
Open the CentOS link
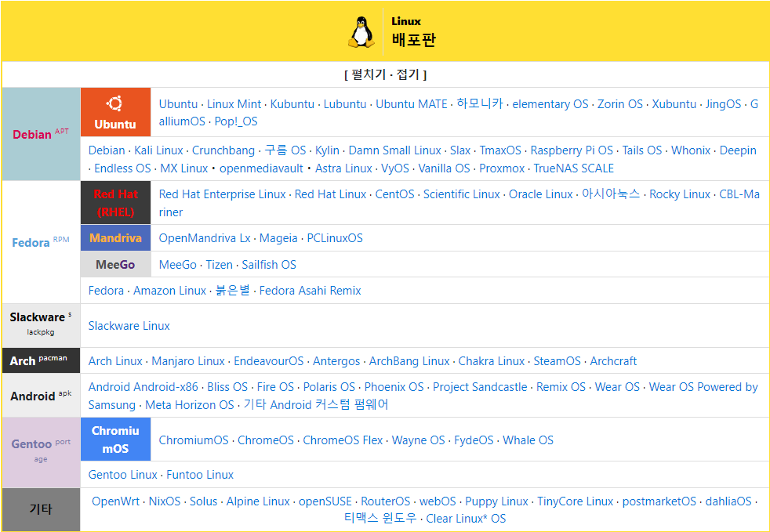pos(395,194)
